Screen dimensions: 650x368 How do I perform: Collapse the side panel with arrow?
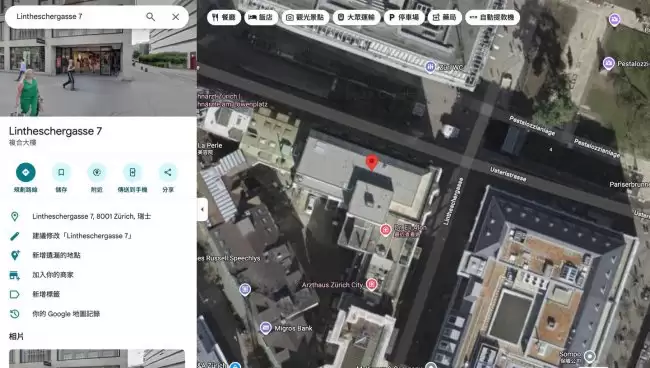(x=202, y=209)
